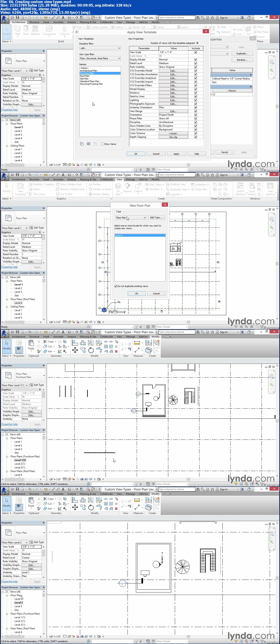This screenshot has width=280, height=644.
Task: Select Roof Plan in the Names list
Action: pos(85,76)
